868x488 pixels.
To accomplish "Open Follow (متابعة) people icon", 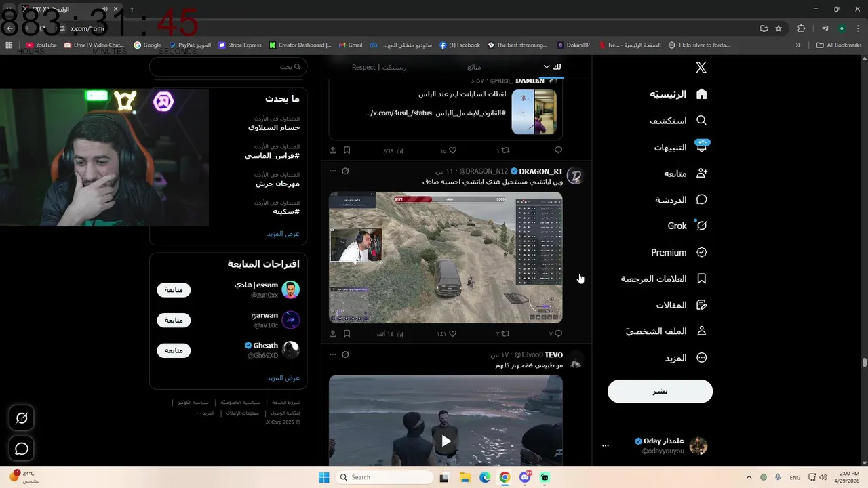I will click(x=702, y=174).
